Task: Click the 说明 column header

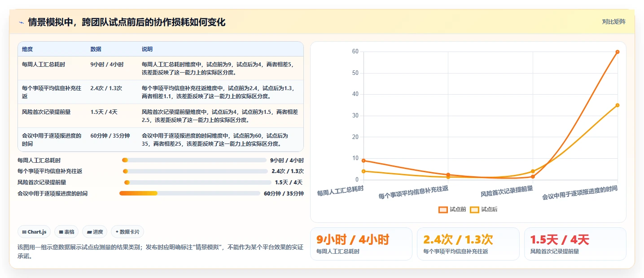Action: [147, 49]
